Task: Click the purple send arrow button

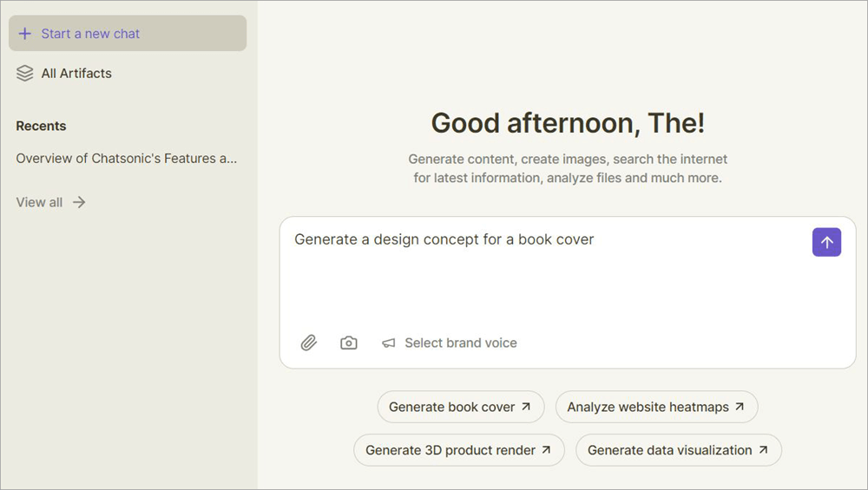Action: (826, 242)
